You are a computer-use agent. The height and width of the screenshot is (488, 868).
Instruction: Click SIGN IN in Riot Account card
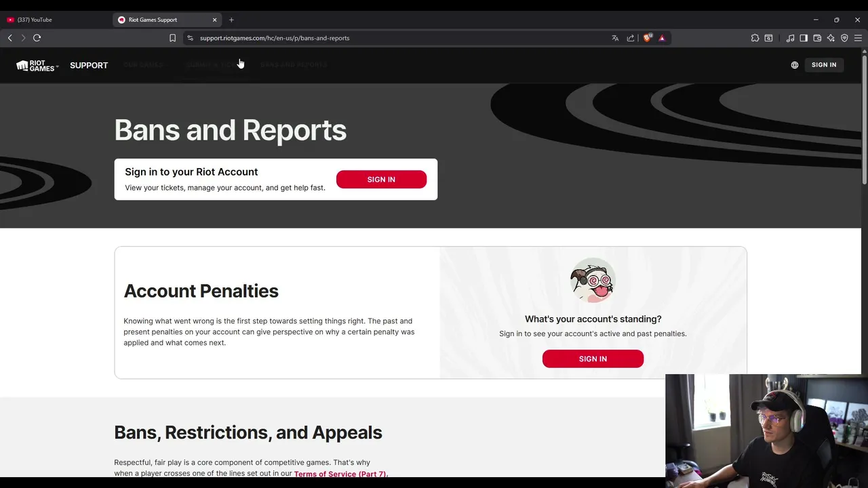[x=381, y=180]
